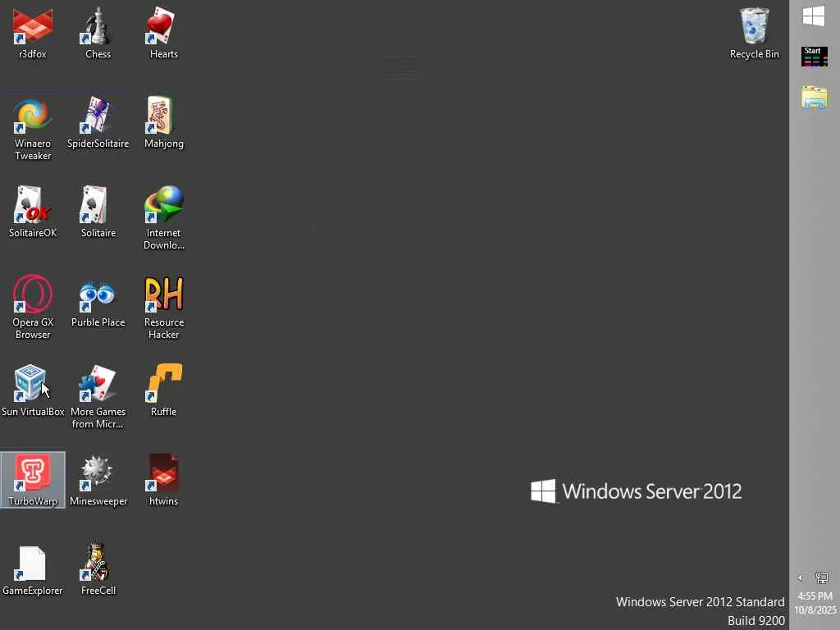This screenshot has width=840, height=630.
Task: Open the clock showing 4:55 PM
Action: (815, 603)
